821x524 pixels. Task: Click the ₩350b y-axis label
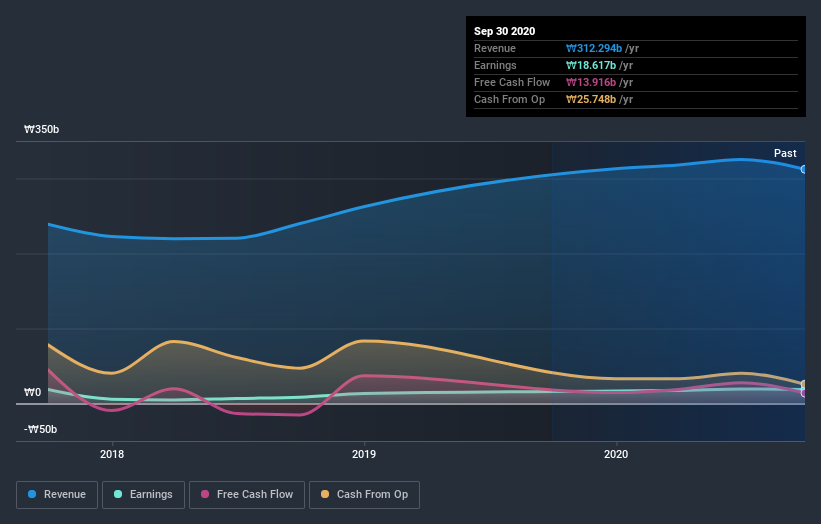(41, 129)
